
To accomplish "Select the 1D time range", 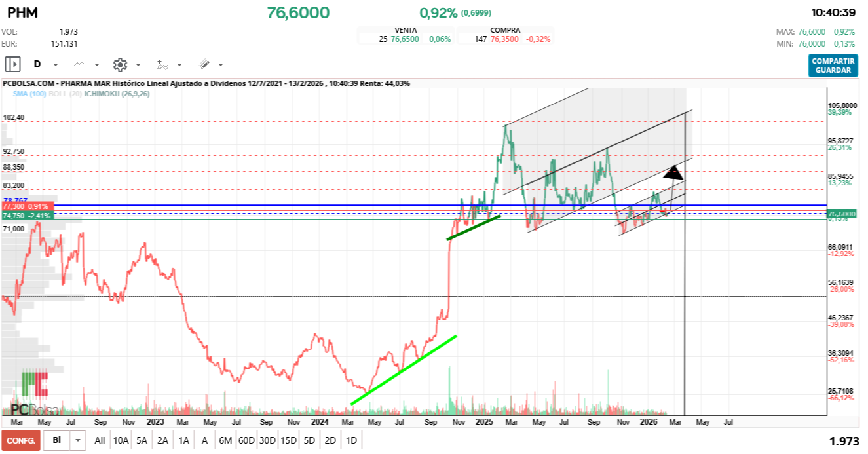I will [x=351, y=440].
